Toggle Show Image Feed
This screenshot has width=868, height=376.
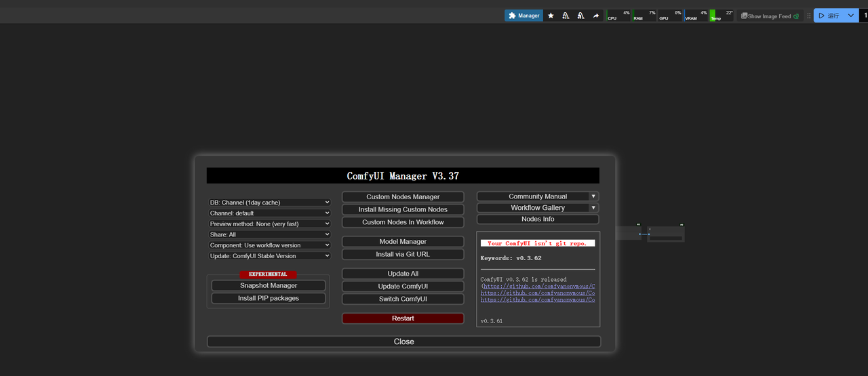[770, 16]
